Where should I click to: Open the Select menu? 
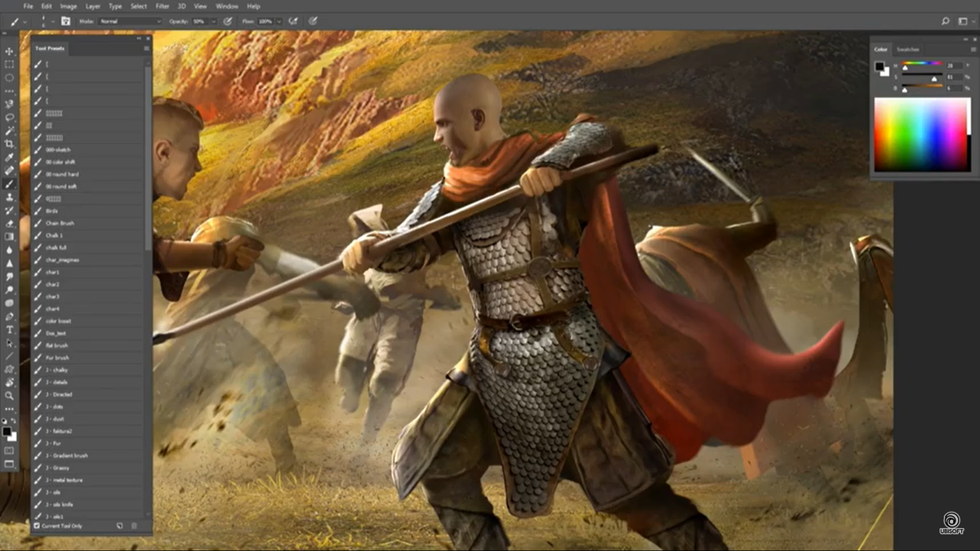coord(139,6)
